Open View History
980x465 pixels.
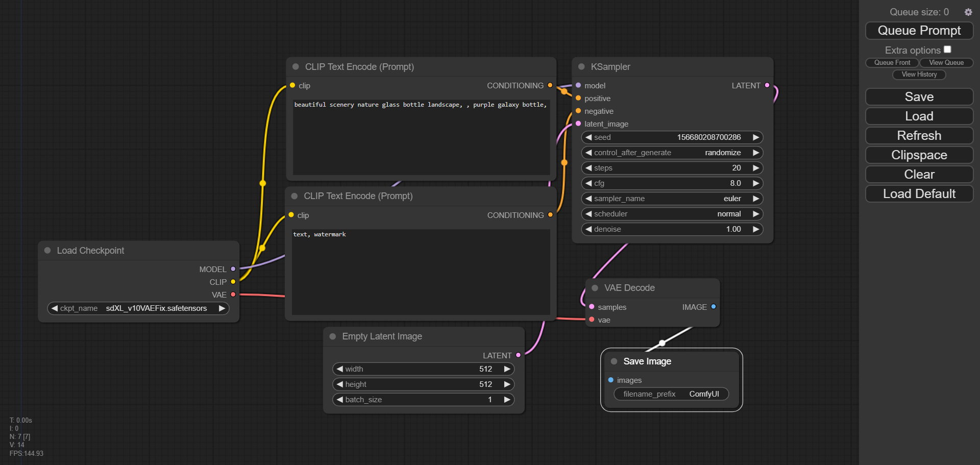coord(919,75)
